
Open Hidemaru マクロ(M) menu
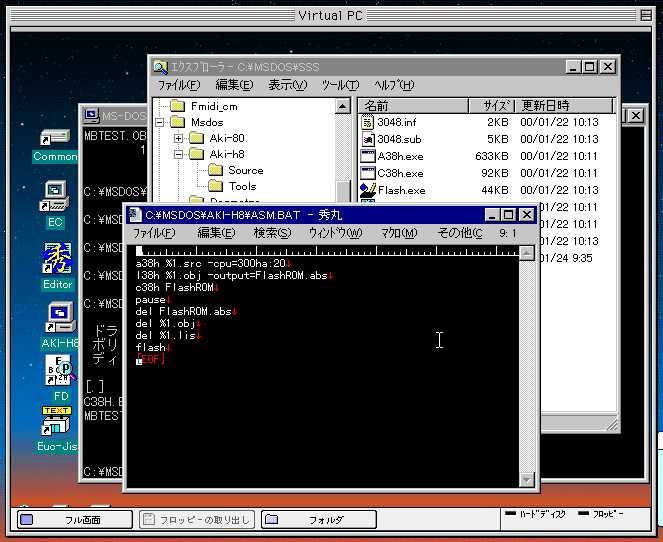point(399,233)
